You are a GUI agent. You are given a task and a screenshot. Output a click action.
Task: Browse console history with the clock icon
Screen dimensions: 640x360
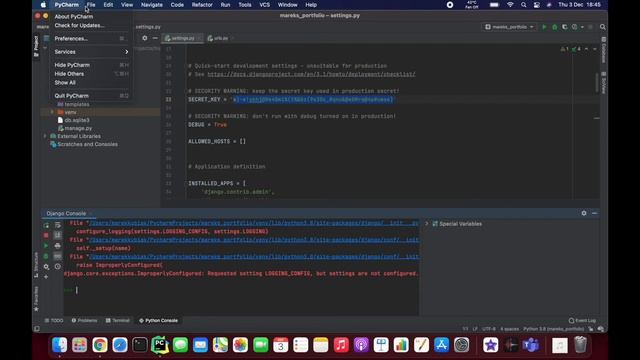(58, 267)
